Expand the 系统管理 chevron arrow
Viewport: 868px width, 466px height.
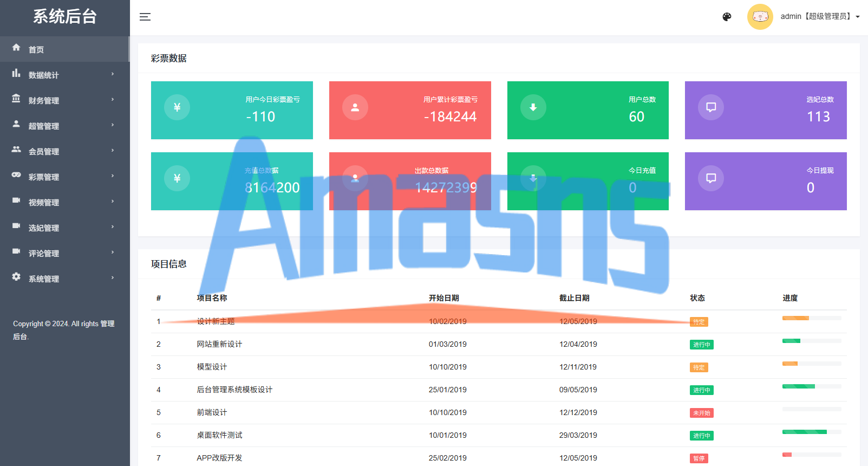113,277
